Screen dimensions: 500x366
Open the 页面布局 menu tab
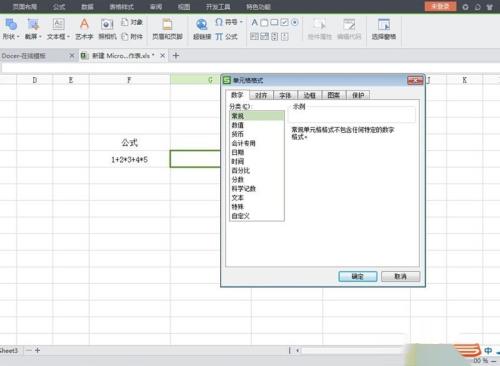(25, 7)
